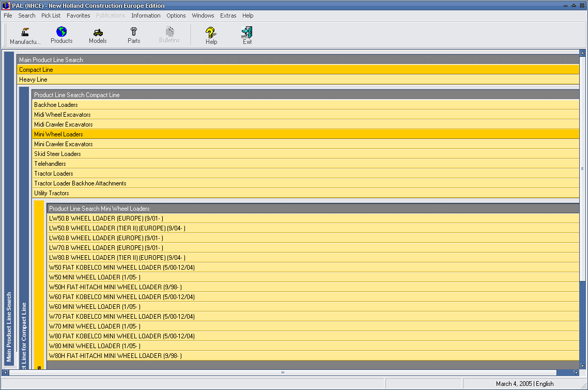
Task: Open the Pick List menu
Action: (x=51, y=15)
